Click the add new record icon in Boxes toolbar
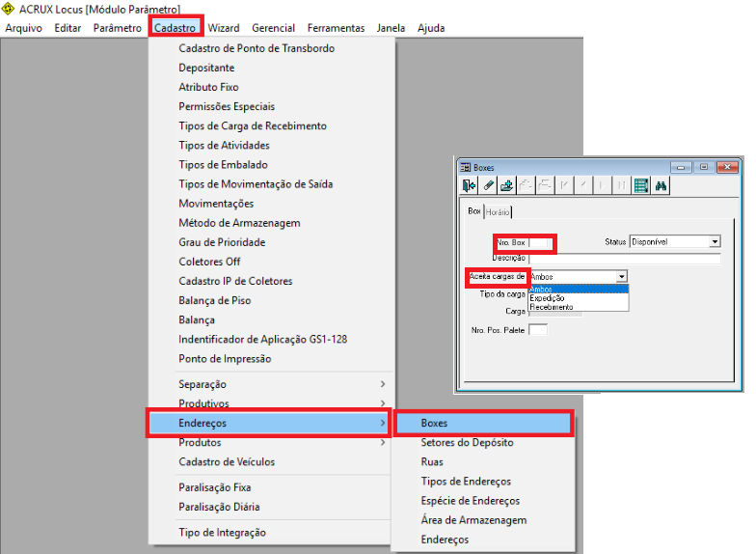The width and height of the screenshot is (756, 554). (x=507, y=185)
